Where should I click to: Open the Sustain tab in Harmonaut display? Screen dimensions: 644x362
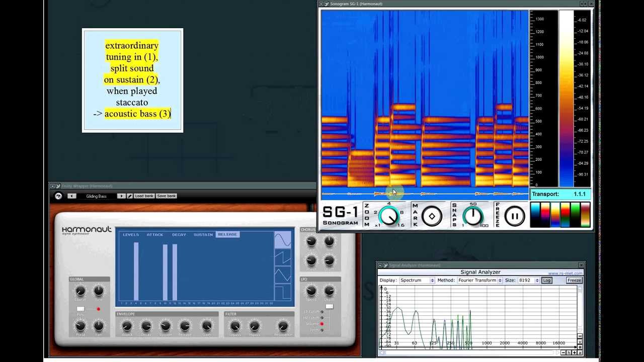pos(203,235)
